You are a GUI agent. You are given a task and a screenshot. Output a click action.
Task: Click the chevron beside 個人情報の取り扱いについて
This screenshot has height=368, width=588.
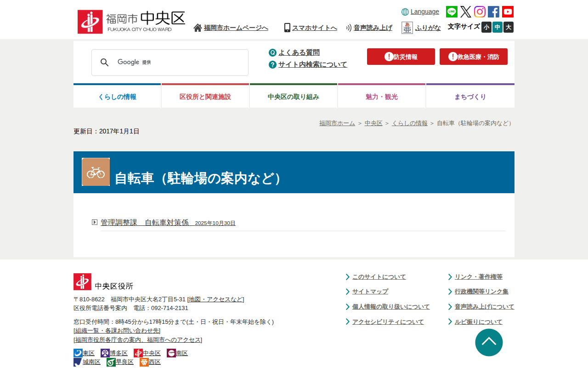[x=348, y=307]
